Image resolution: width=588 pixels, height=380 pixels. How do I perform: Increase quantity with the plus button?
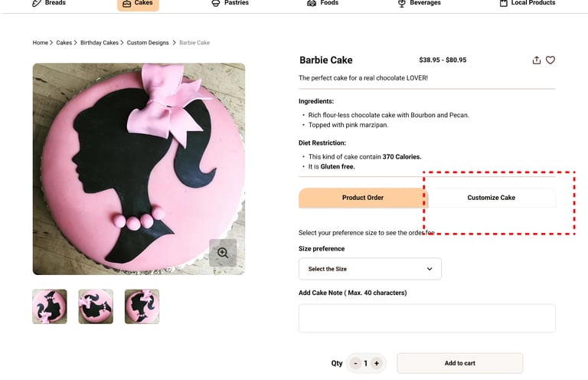377,363
